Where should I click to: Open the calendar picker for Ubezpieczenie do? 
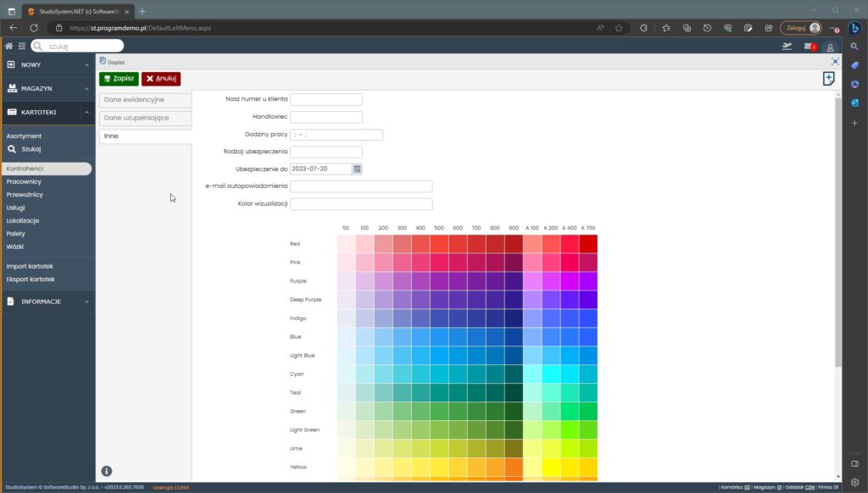(x=357, y=169)
